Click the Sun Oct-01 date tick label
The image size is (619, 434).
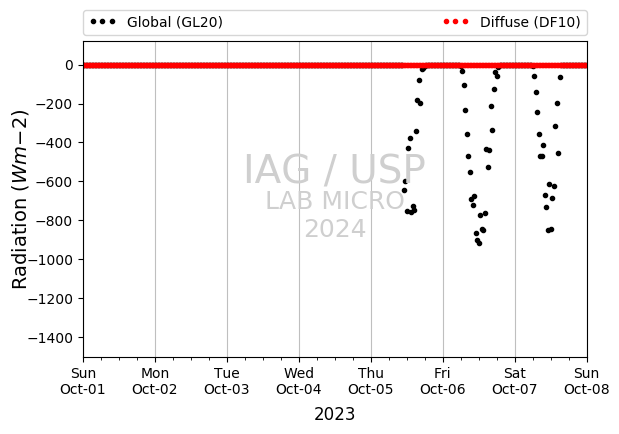(83, 381)
